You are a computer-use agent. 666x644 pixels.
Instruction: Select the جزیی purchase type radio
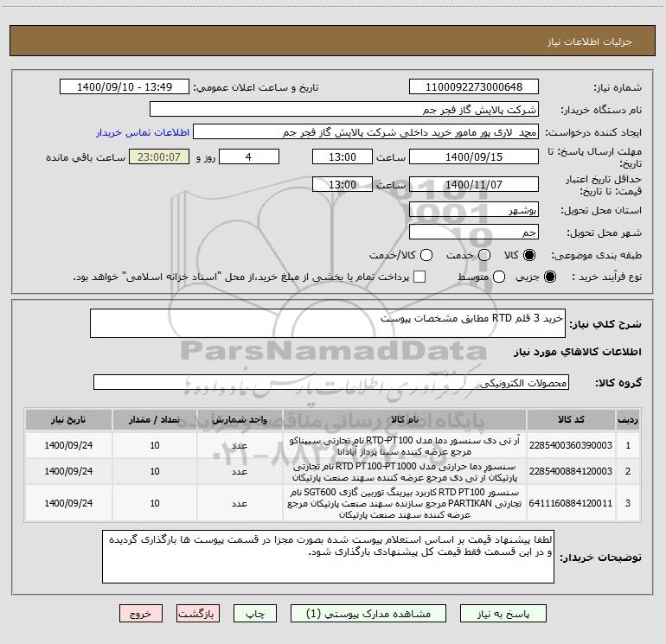(550, 277)
